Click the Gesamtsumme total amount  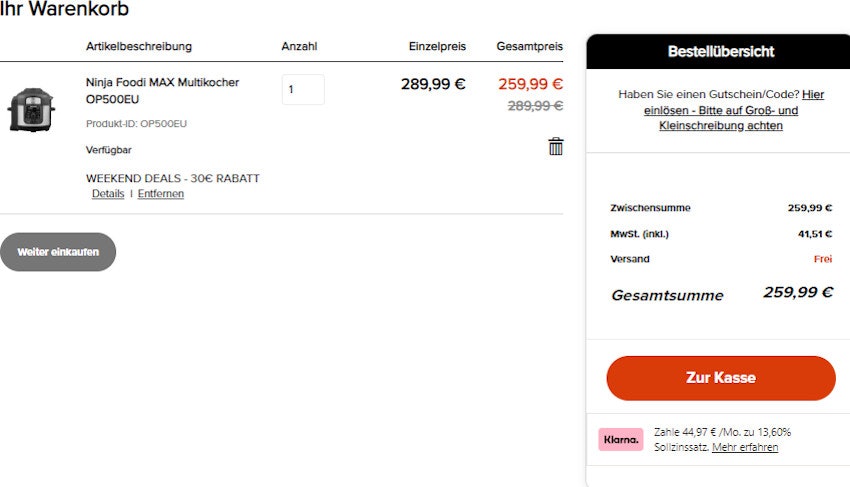point(798,293)
